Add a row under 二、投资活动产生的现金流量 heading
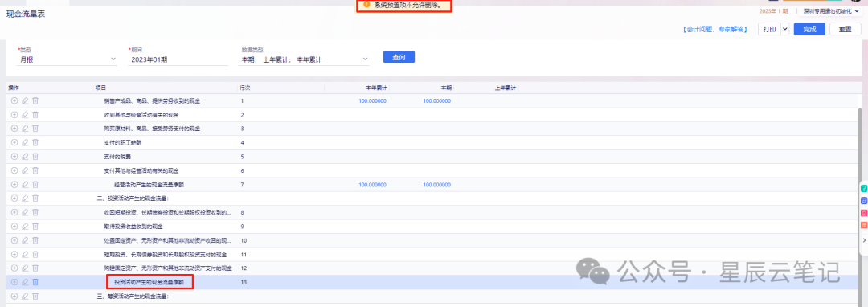This screenshot has width=868, height=307. point(14,198)
